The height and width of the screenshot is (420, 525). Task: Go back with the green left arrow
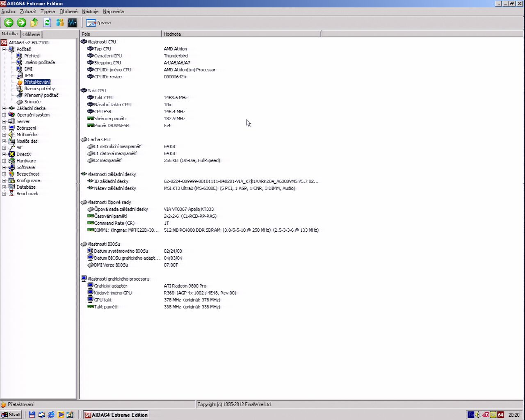click(9, 23)
